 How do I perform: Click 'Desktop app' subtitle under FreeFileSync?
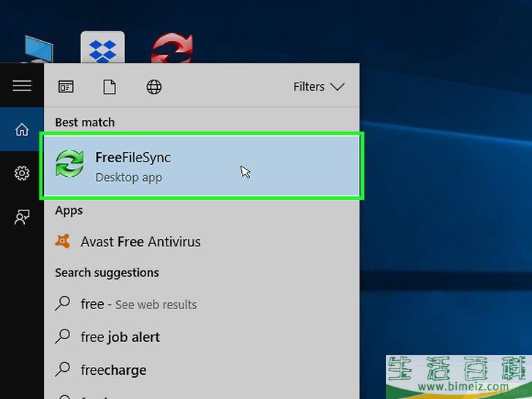(x=129, y=178)
